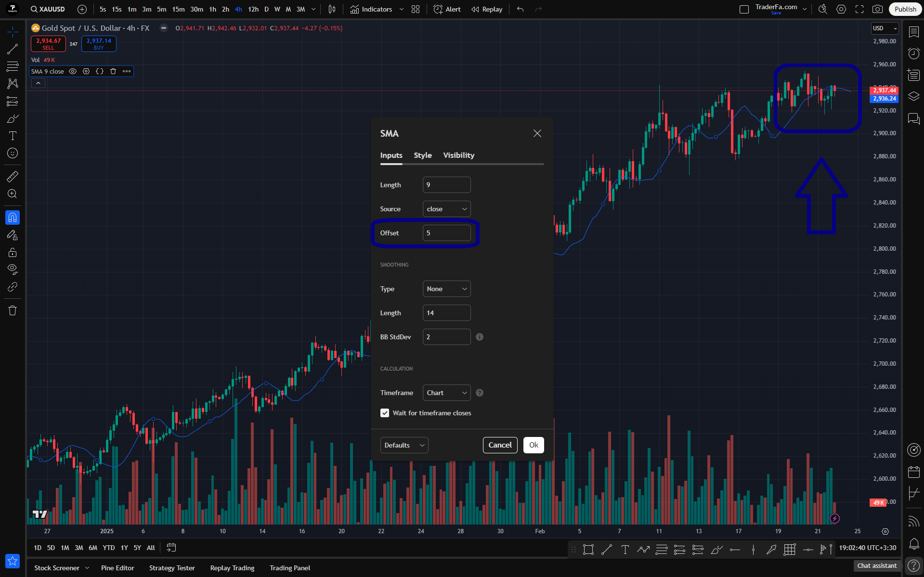Switch to the Style tab
924x577 pixels.
pos(423,155)
